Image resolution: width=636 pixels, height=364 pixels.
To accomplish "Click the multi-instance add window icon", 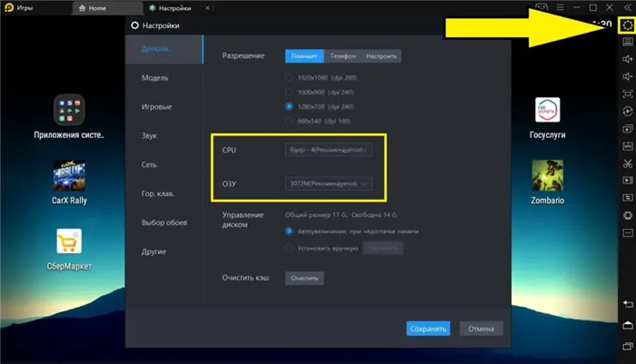I will click(x=628, y=129).
